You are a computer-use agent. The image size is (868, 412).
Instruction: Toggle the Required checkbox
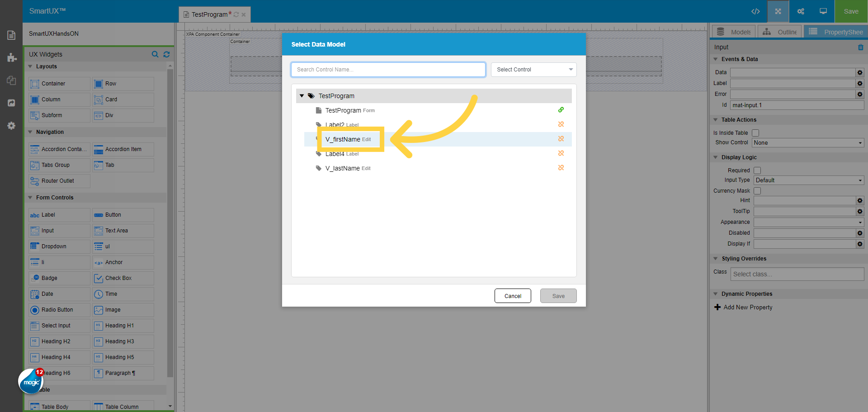[x=757, y=170]
